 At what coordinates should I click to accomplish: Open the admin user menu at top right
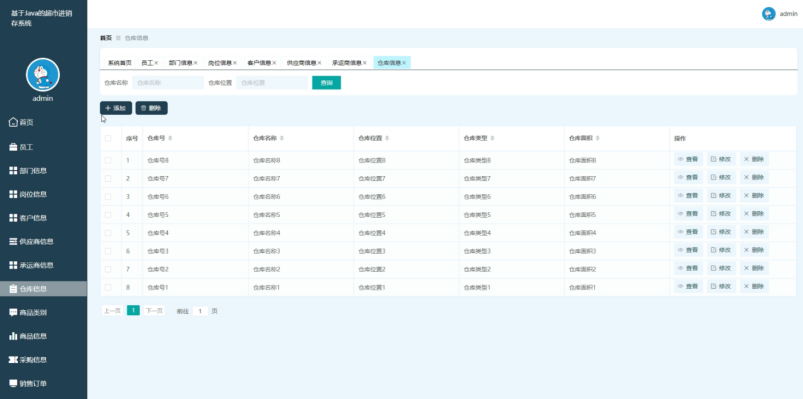click(x=789, y=14)
